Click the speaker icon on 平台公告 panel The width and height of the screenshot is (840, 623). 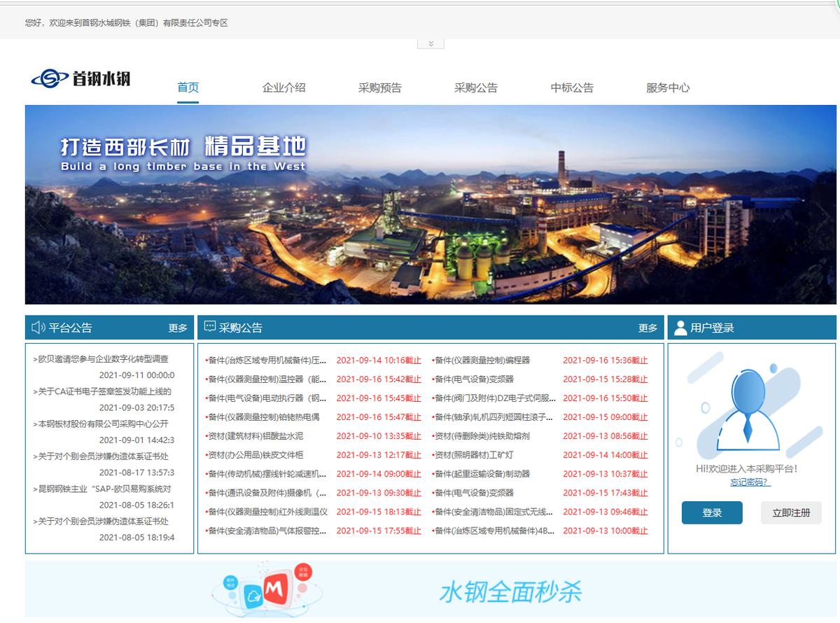(38, 327)
